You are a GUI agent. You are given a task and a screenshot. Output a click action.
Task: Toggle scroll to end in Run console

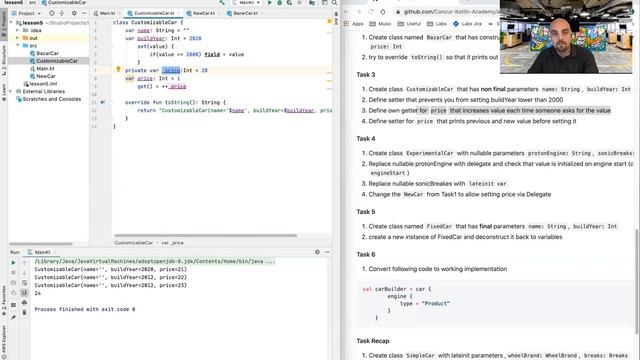(x=24, y=293)
